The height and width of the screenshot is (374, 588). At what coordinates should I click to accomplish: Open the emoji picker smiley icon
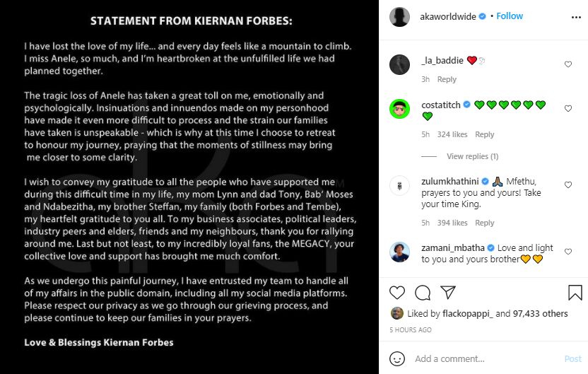tap(398, 358)
